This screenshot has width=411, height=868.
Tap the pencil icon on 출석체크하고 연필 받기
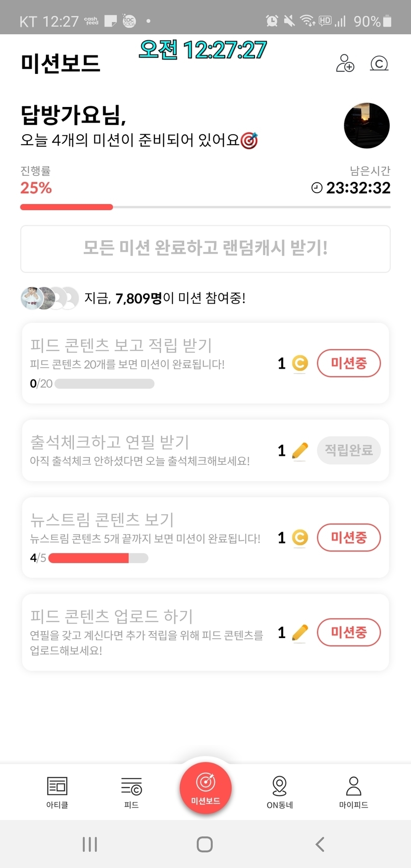[x=300, y=450]
